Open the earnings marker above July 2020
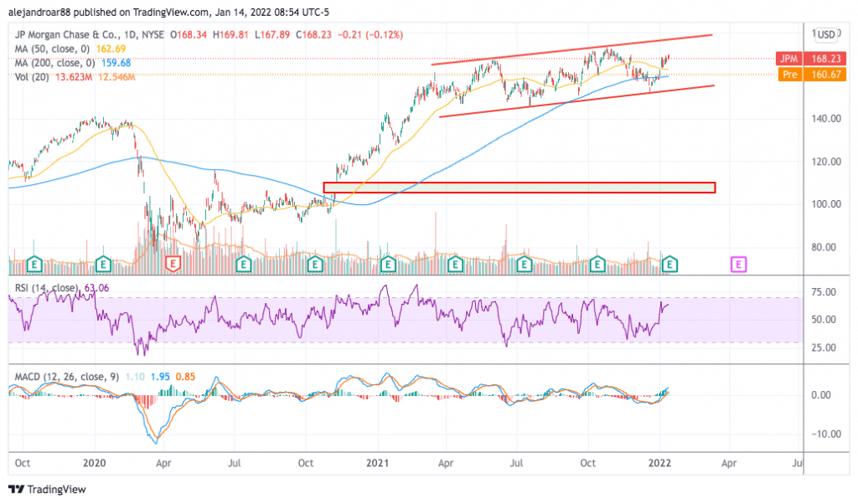The width and height of the screenshot is (858, 504). [244, 265]
